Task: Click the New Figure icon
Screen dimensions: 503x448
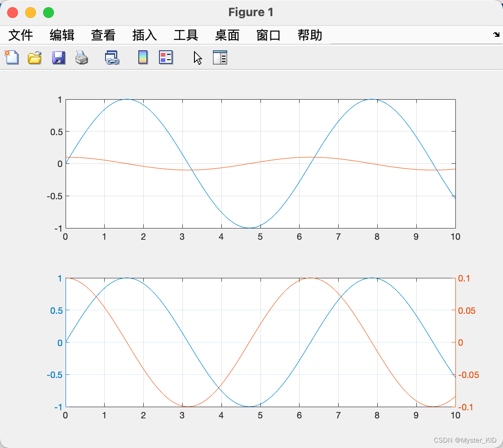Action: pos(12,57)
